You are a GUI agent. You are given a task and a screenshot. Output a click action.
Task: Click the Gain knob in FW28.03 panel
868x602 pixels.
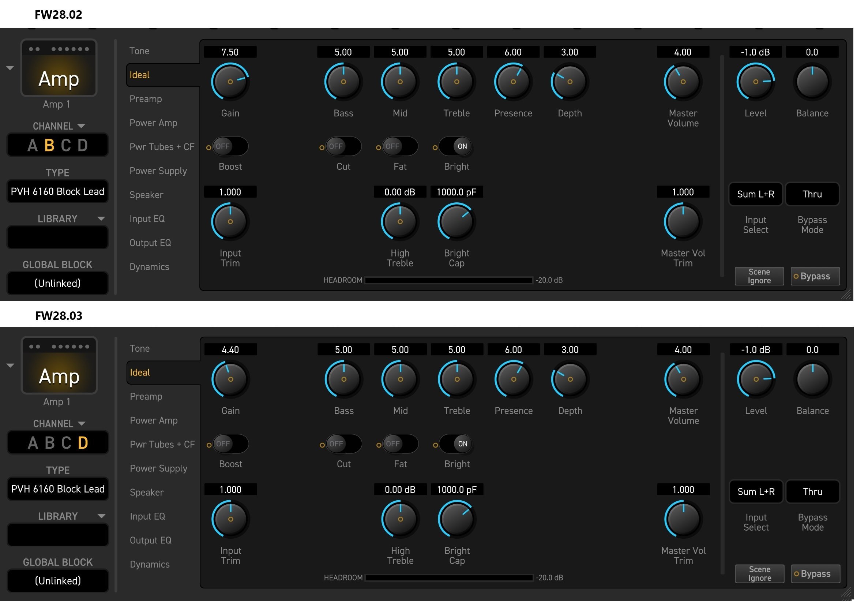pyautogui.click(x=230, y=379)
